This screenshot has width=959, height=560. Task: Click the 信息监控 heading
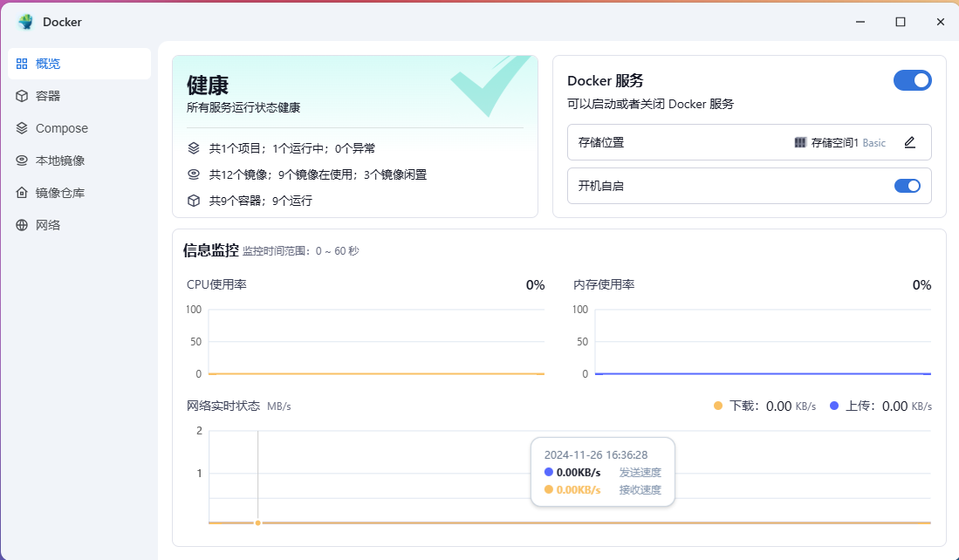point(211,250)
